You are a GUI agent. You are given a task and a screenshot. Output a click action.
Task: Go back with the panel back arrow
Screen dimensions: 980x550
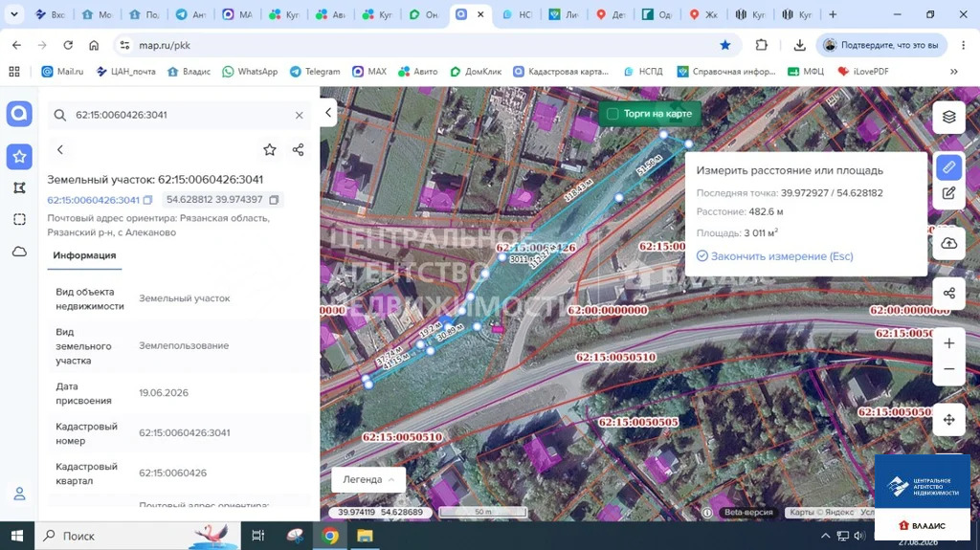click(x=60, y=149)
